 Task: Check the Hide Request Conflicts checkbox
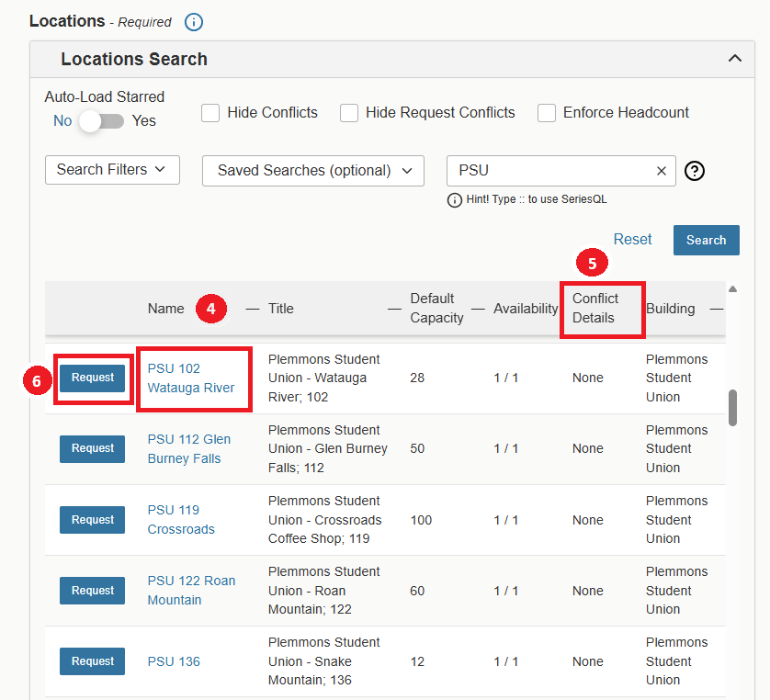click(x=349, y=113)
